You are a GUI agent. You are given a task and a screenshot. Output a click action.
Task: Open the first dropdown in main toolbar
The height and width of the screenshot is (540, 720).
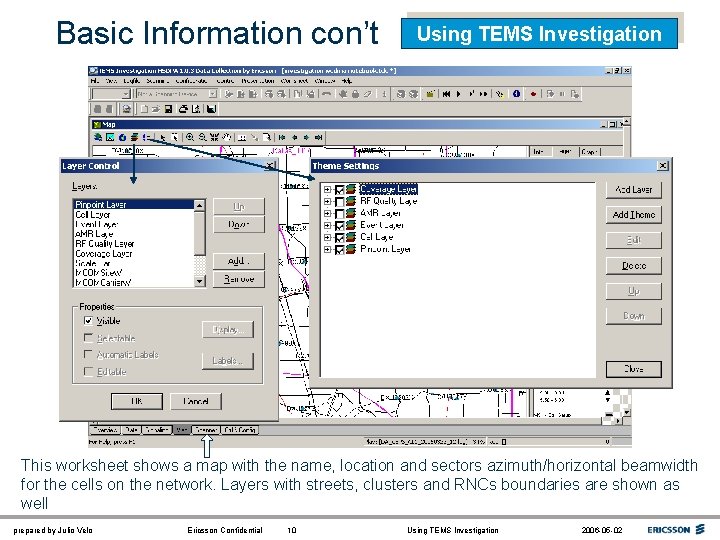(125, 94)
